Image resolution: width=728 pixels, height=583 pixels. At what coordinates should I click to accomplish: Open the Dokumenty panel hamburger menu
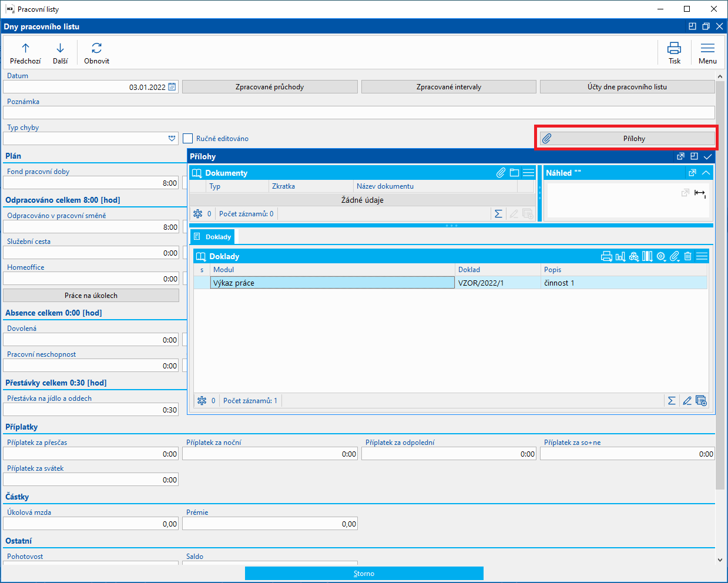tap(528, 173)
